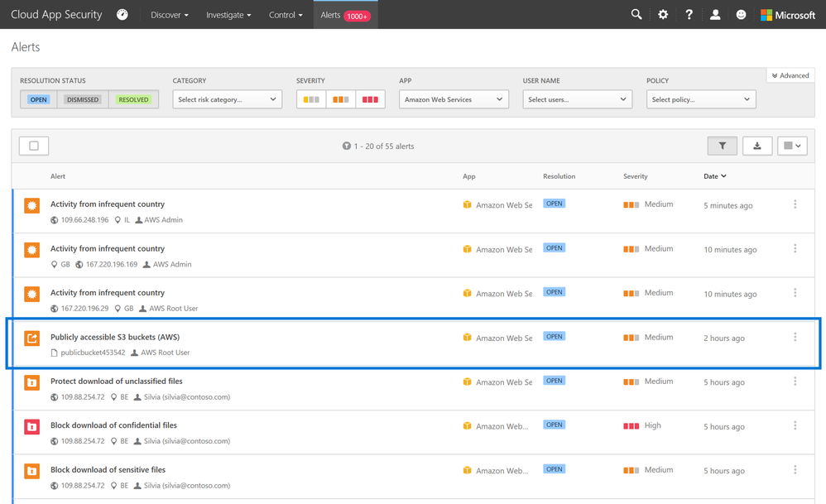Click alert icon for 109.66.248.196 row
Viewport: 826px width, 504px height.
(x=31, y=205)
